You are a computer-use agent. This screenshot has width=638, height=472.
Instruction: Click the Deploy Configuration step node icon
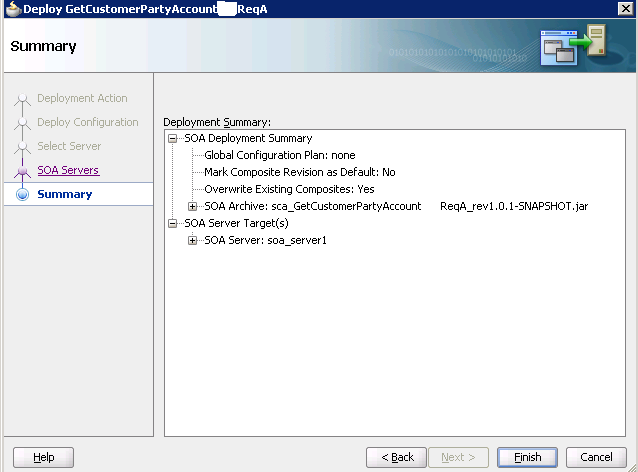tap(22, 124)
